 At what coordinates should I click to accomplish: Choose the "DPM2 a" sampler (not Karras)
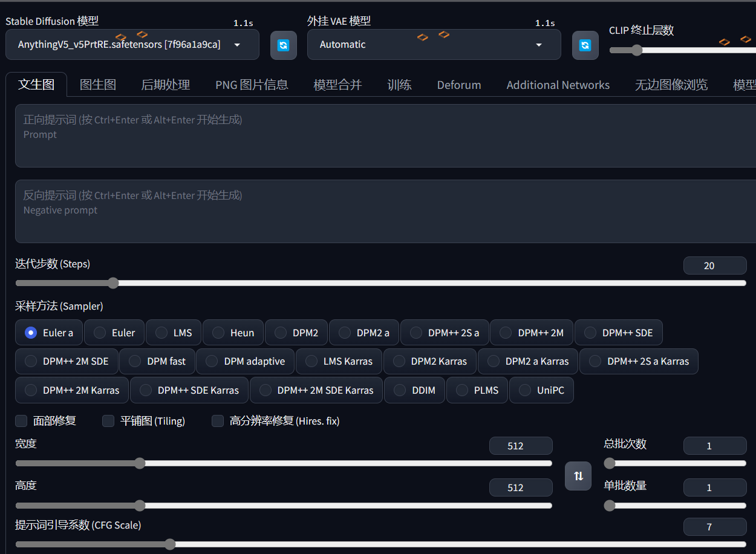coord(364,333)
